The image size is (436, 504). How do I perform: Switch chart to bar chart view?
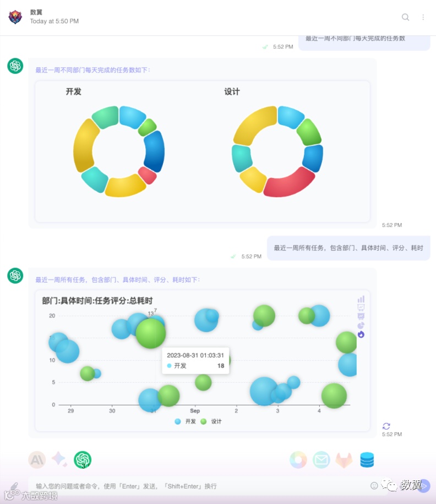click(361, 299)
